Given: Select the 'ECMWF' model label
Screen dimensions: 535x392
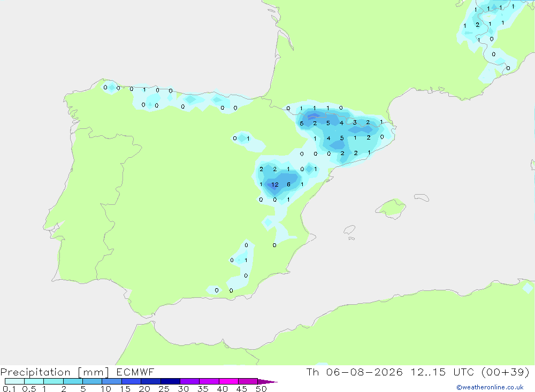Looking at the screenshot, I should point(135,372).
